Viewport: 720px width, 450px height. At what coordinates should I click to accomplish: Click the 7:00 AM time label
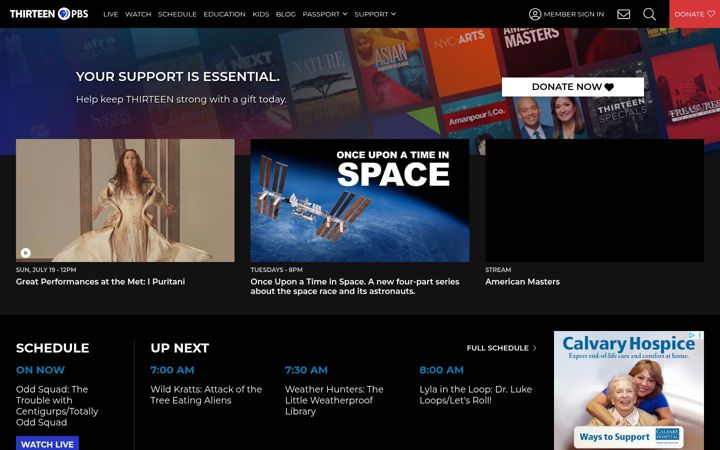click(x=172, y=370)
